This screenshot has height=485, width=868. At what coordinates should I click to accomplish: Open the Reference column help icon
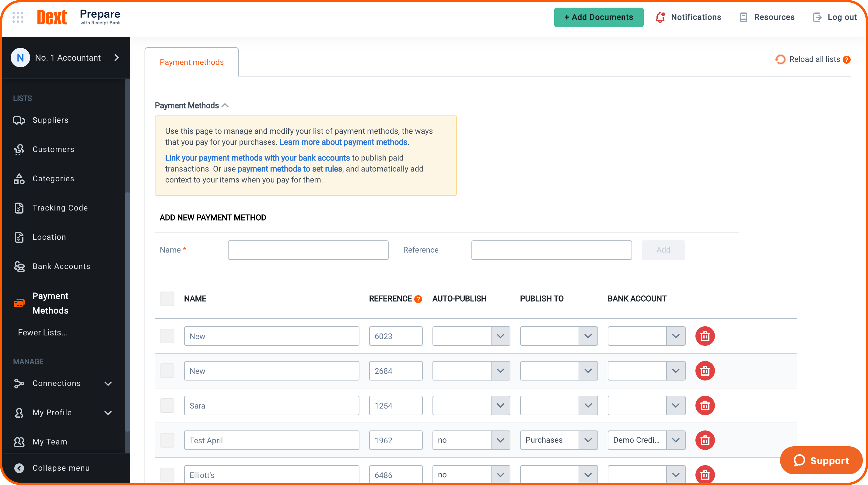point(418,299)
